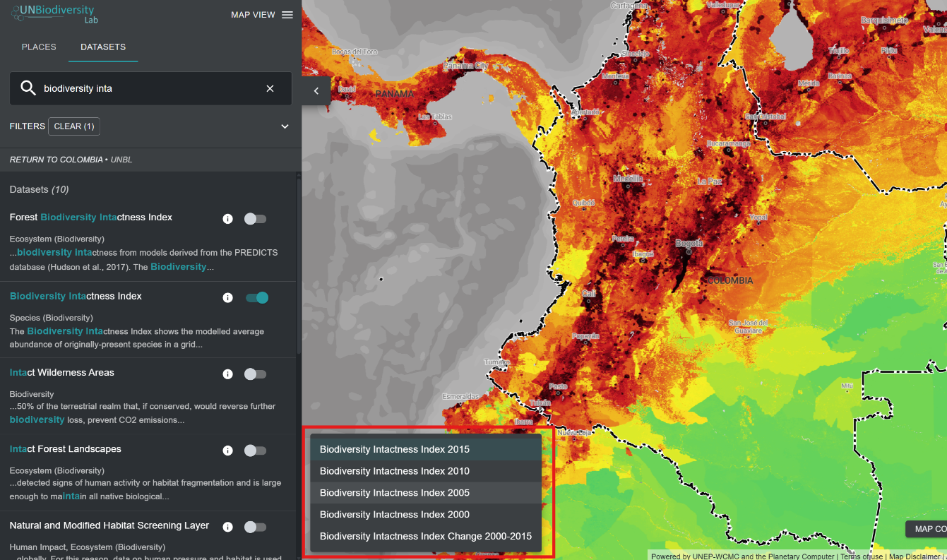This screenshot has width=947, height=560.
Task: Toggle on Intact Wilderness Areas layer
Action: (x=255, y=374)
